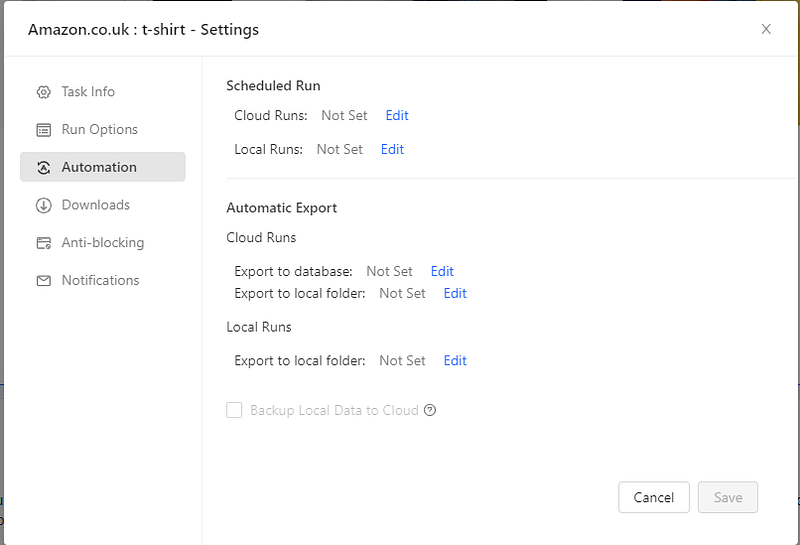Close the Settings dialog with X

point(766,29)
